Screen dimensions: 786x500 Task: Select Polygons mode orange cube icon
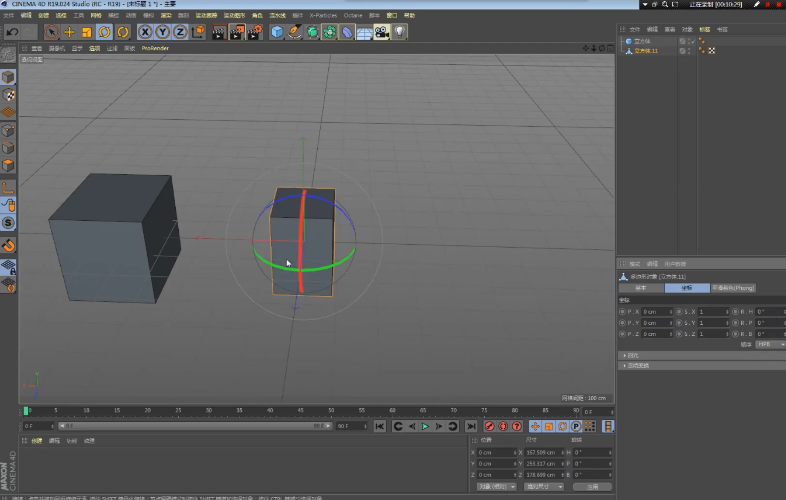(8, 165)
